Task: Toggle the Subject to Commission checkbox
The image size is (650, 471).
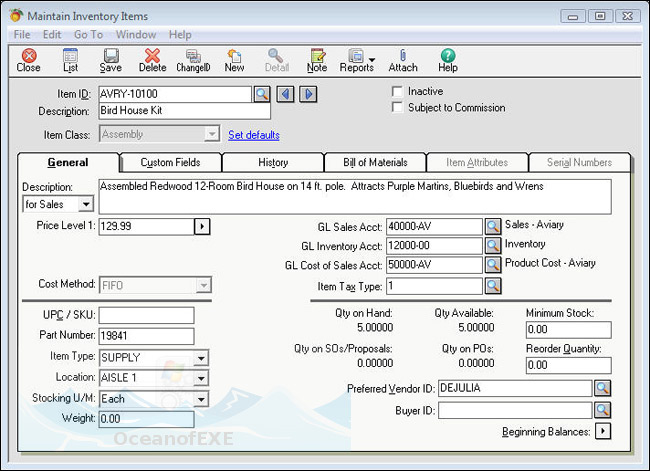Action: coord(398,108)
